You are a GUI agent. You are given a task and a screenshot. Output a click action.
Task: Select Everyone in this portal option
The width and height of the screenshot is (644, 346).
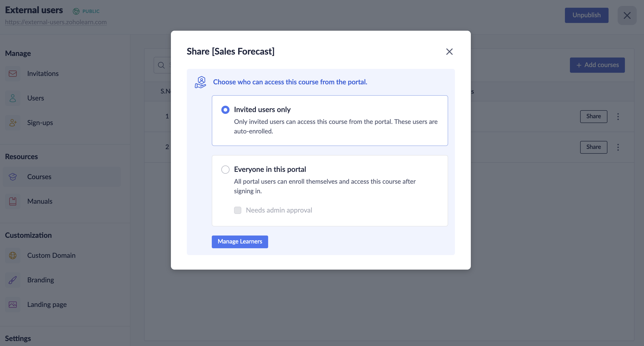tap(225, 169)
